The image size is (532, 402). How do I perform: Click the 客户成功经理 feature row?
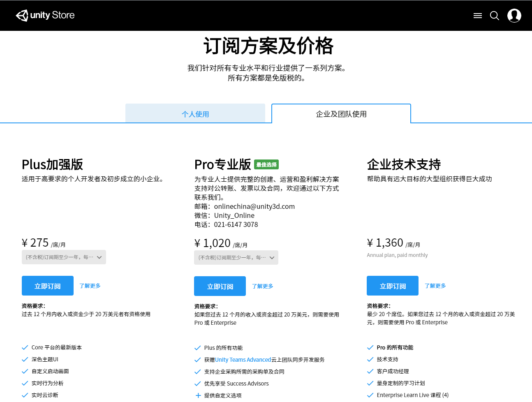(x=388, y=372)
